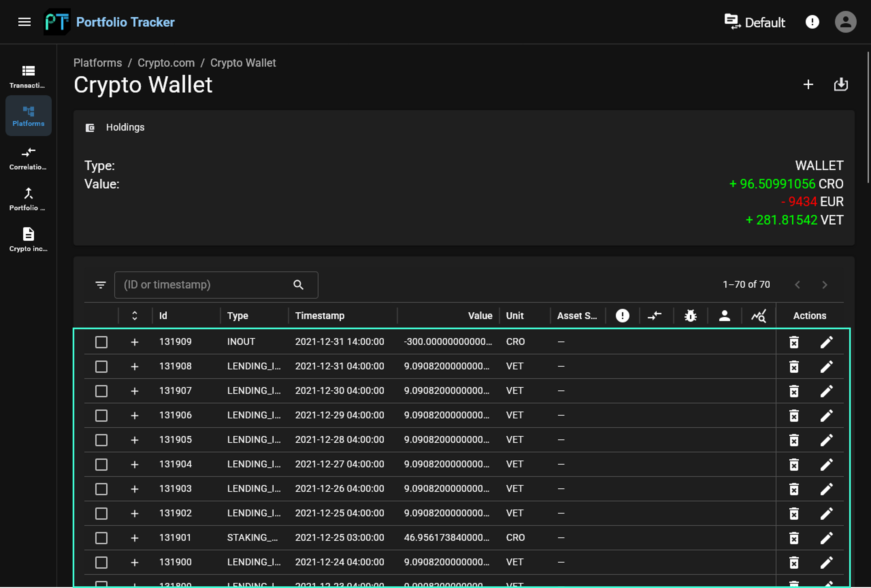The width and height of the screenshot is (871, 588).
Task: Expand row details for transaction 131907
Action: click(x=135, y=391)
